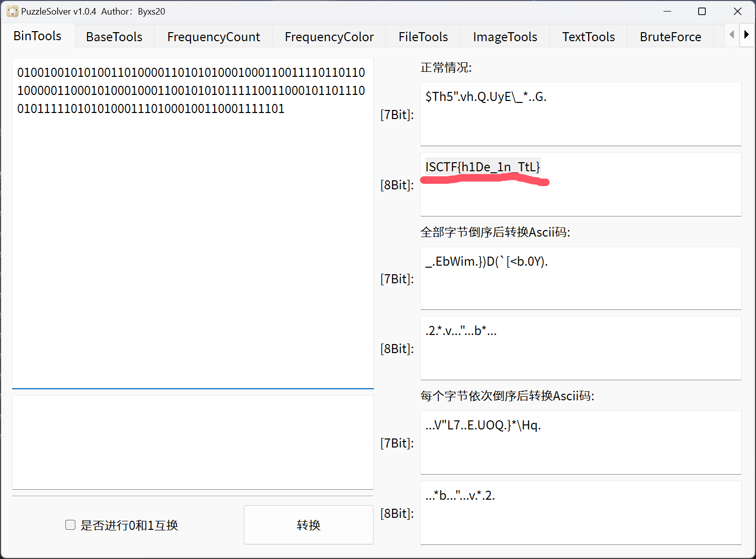756x559 pixels.
Task: Switch to the BaseTools tab
Action: tap(114, 37)
